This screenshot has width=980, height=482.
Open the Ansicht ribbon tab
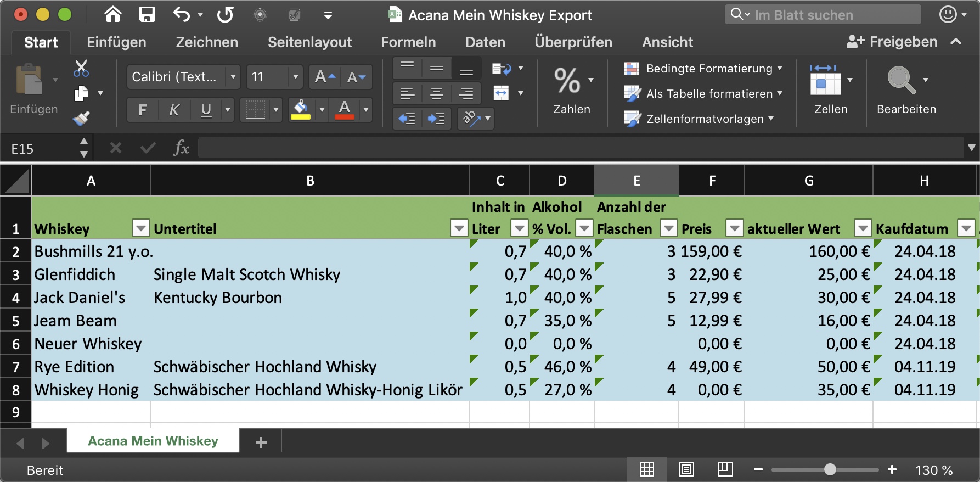pyautogui.click(x=668, y=42)
